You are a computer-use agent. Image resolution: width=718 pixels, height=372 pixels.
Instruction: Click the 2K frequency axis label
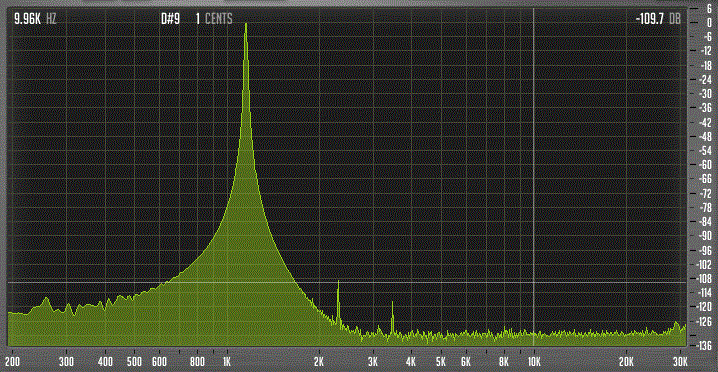319,360
